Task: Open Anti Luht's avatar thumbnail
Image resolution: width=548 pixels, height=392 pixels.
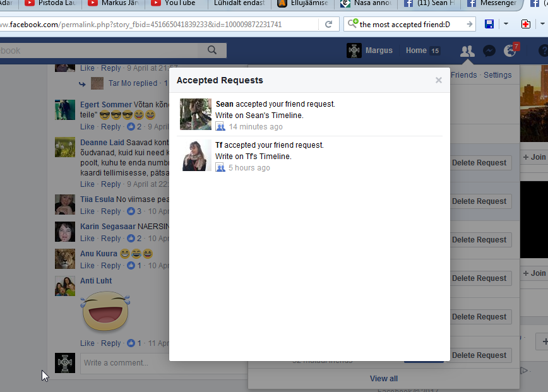Action: [x=65, y=286]
